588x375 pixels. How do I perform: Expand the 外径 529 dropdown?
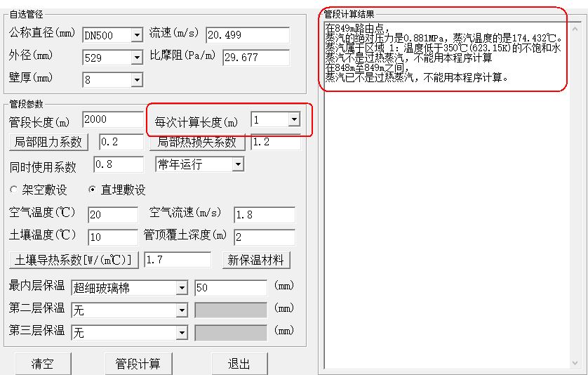pos(136,58)
